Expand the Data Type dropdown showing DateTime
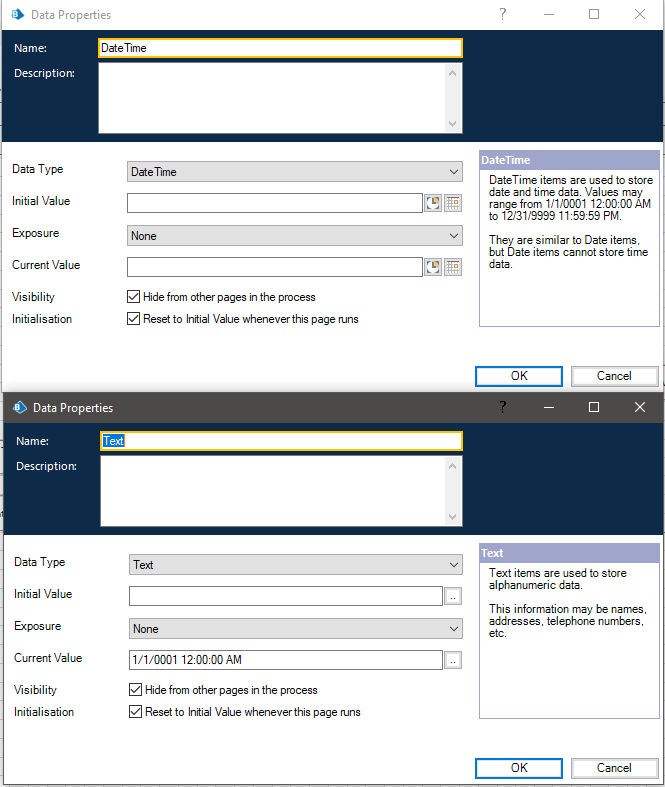Screen dimensions: 665x787 coord(295,172)
